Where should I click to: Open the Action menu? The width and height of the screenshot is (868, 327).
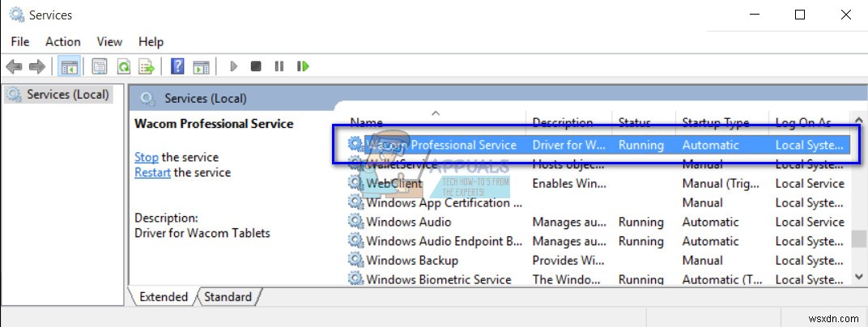62,42
